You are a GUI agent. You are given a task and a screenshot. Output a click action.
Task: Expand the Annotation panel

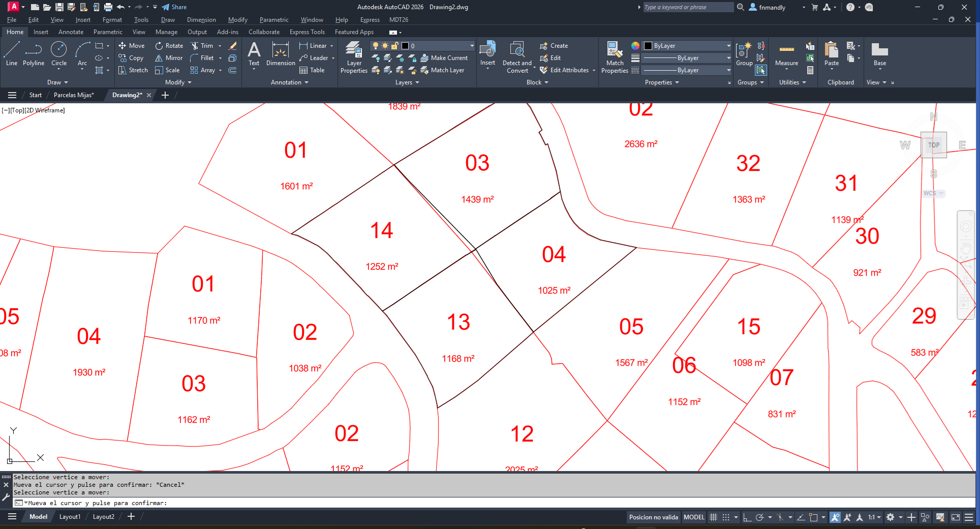[x=290, y=82]
